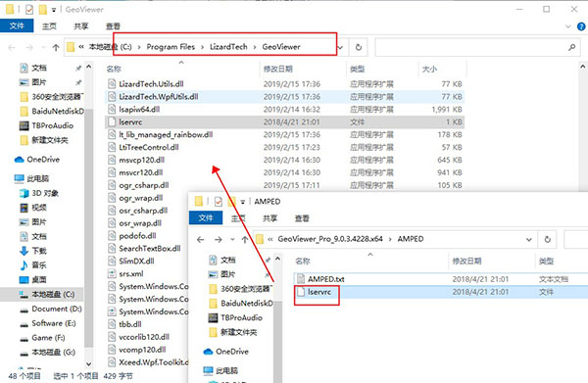Image resolution: width=588 pixels, height=383 pixels.
Task: Expand the AMPED address bar history dropdown
Action: pos(529,239)
